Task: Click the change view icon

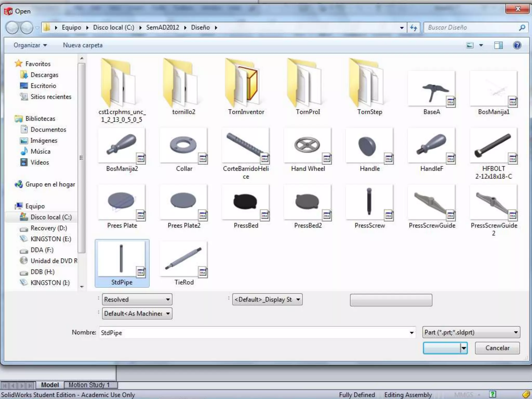Action: (x=470, y=45)
